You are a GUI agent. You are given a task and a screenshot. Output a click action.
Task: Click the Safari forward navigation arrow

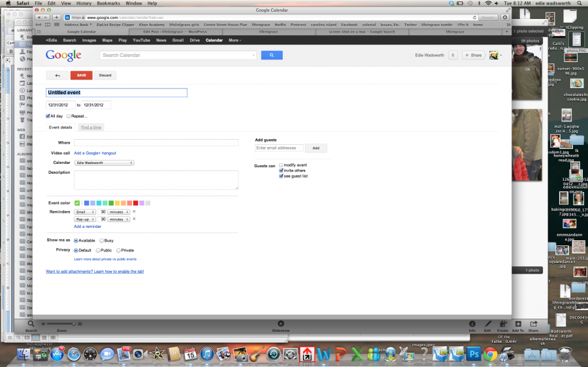click(x=46, y=17)
